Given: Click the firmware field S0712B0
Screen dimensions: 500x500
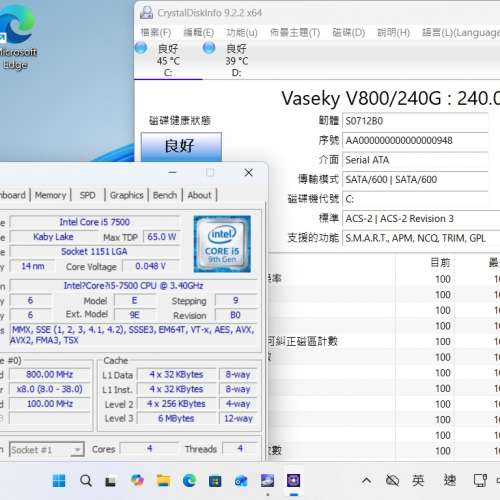Looking at the screenshot, I should [x=415, y=121].
